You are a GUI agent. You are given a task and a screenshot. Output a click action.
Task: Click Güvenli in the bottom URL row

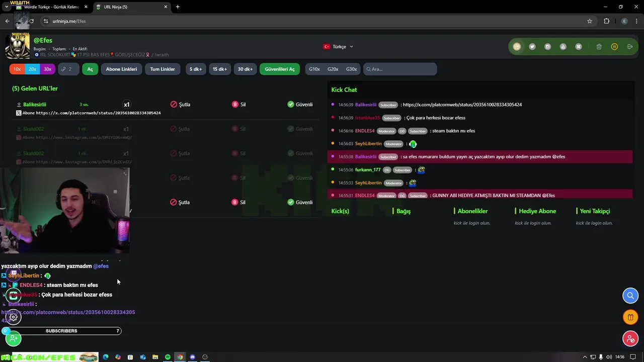pos(300,202)
